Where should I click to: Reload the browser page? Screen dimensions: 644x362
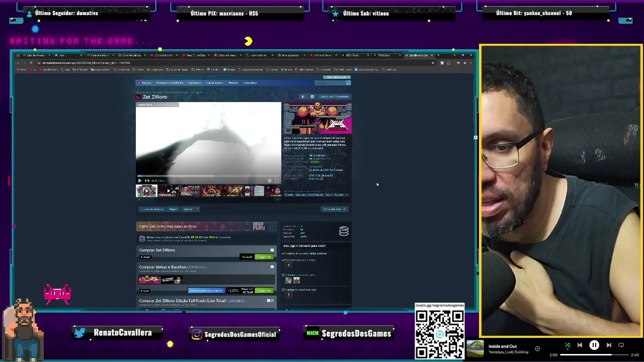click(x=31, y=63)
